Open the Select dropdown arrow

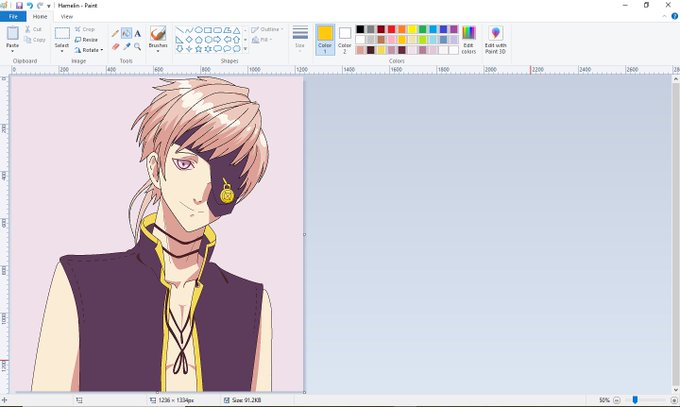(x=62, y=51)
